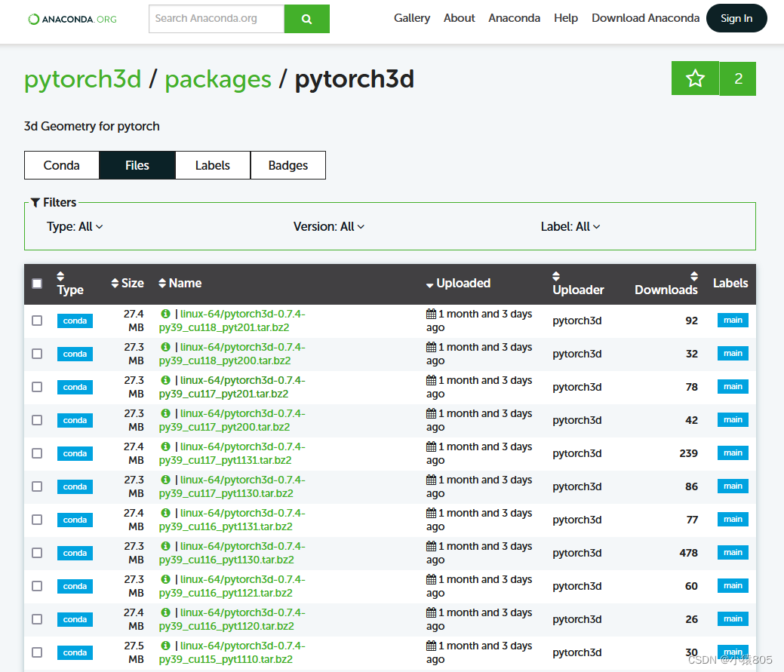Check the py39_cu116_pyt1130.tar.bz2 row checkbox

(37, 553)
